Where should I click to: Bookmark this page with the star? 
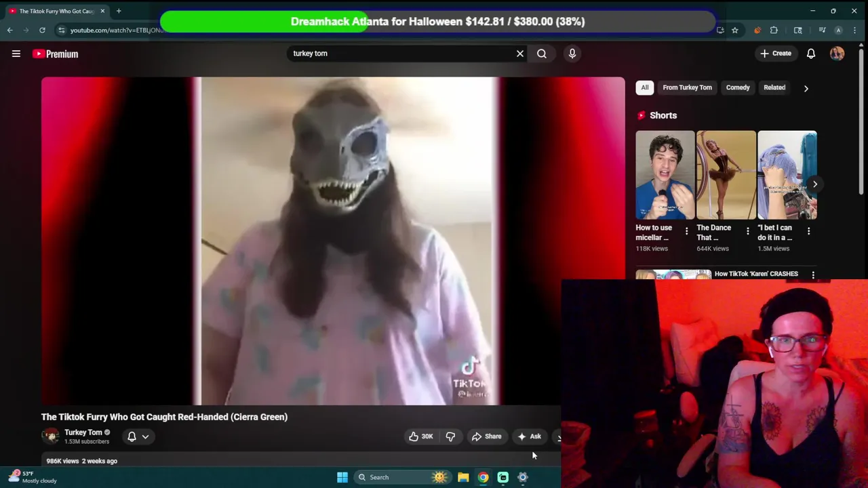click(x=734, y=30)
